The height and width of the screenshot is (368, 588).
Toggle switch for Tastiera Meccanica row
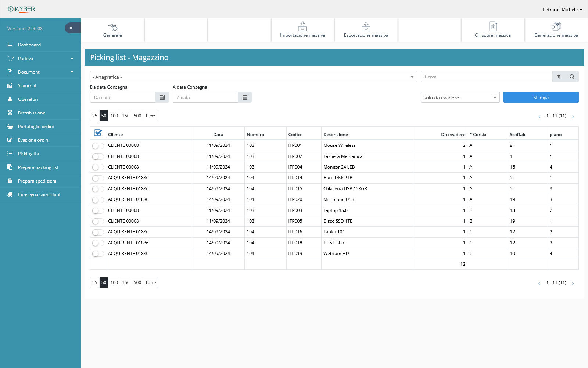click(98, 156)
